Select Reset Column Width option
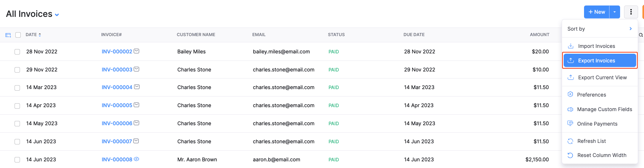Viewport: 644px width, 168px height. point(602,155)
